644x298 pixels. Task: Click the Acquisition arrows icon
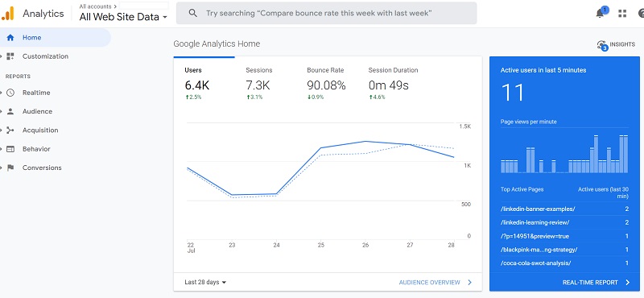(x=10, y=130)
